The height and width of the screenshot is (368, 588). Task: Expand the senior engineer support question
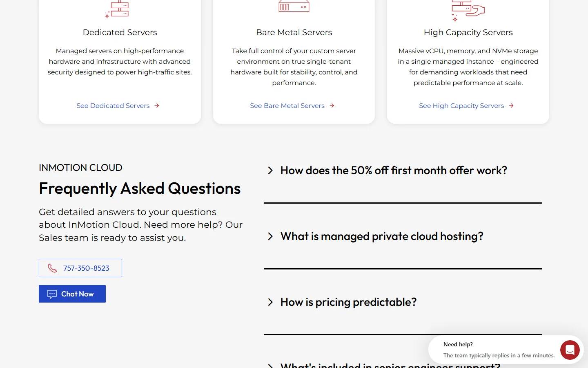tap(384, 365)
